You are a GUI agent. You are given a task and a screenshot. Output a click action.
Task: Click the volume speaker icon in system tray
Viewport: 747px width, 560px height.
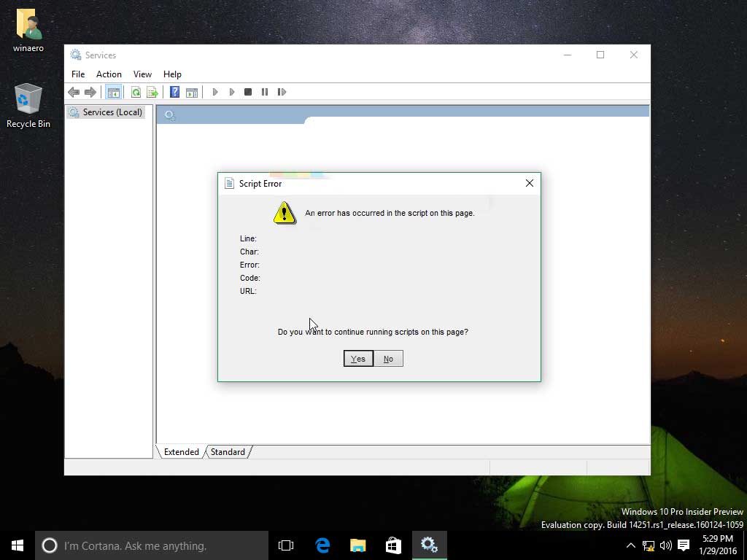click(665, 545)
